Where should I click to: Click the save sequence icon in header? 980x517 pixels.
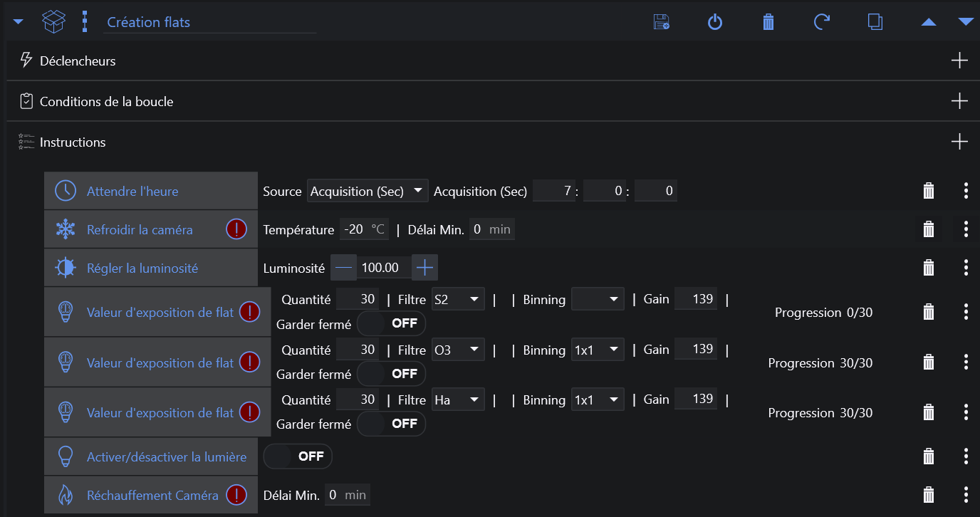[x=661, y=22]
